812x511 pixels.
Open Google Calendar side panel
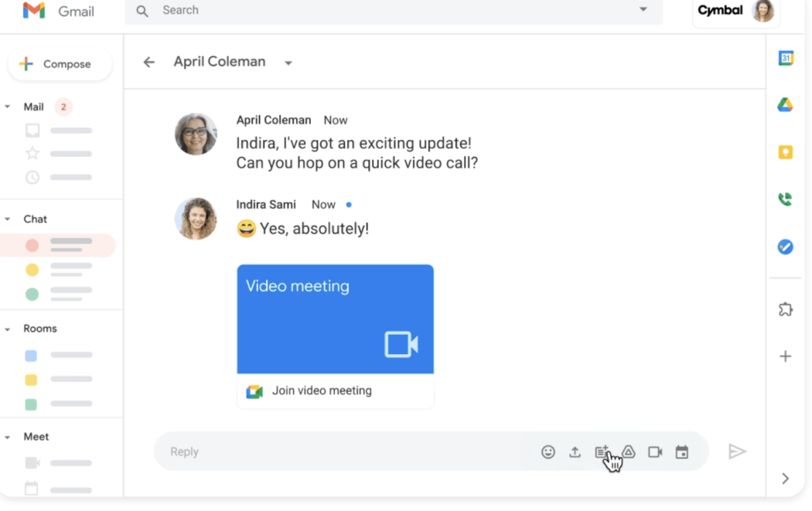tap(786, 58)
